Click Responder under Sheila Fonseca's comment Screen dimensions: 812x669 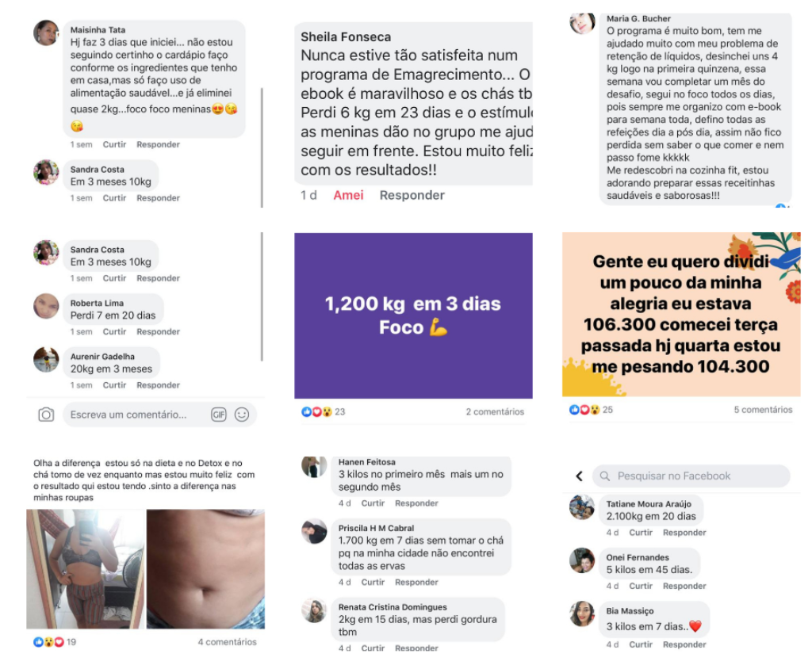412,195
